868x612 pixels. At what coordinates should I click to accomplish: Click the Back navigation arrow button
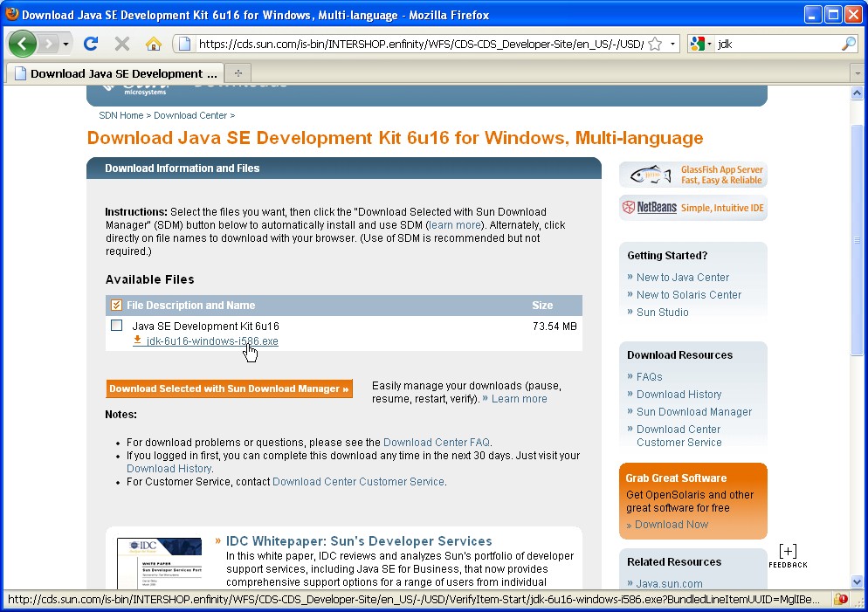(22, 44)
